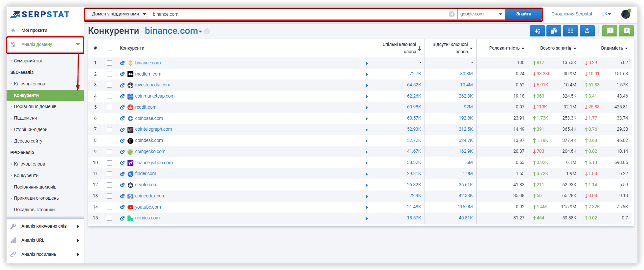644x270 pixels.
Task: Click the Аналіз посилань chain icon
Action: point(13,255)
